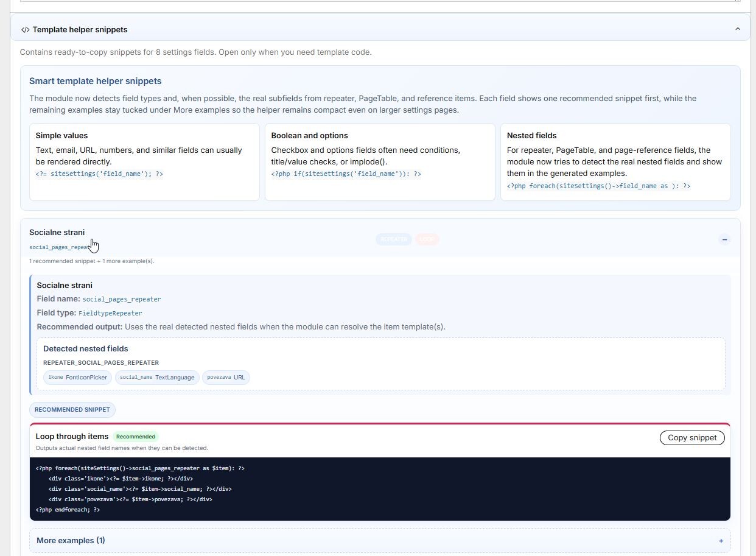Click the RECOMMENDED SNIPPET pill label

pos(72,410)
